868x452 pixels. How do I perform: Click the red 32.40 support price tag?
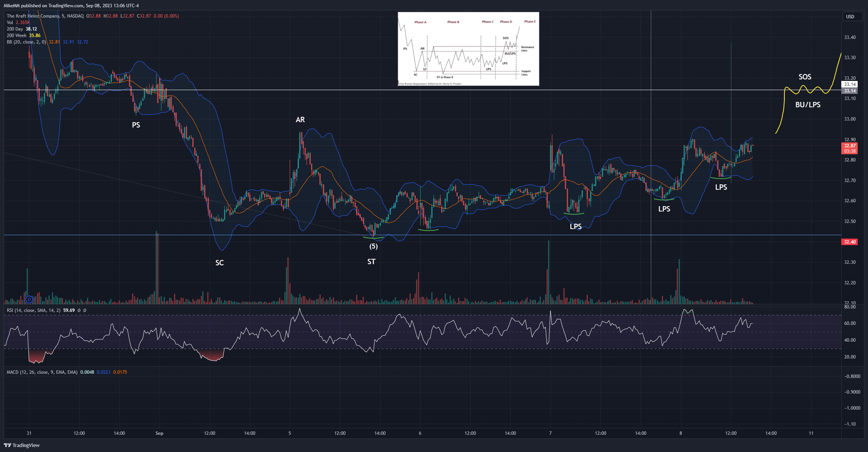(x=849, y=242)
